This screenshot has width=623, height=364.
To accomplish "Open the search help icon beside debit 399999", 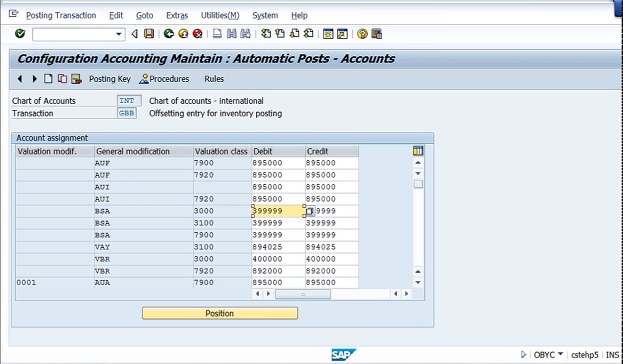I will click(x=310, y=211).
